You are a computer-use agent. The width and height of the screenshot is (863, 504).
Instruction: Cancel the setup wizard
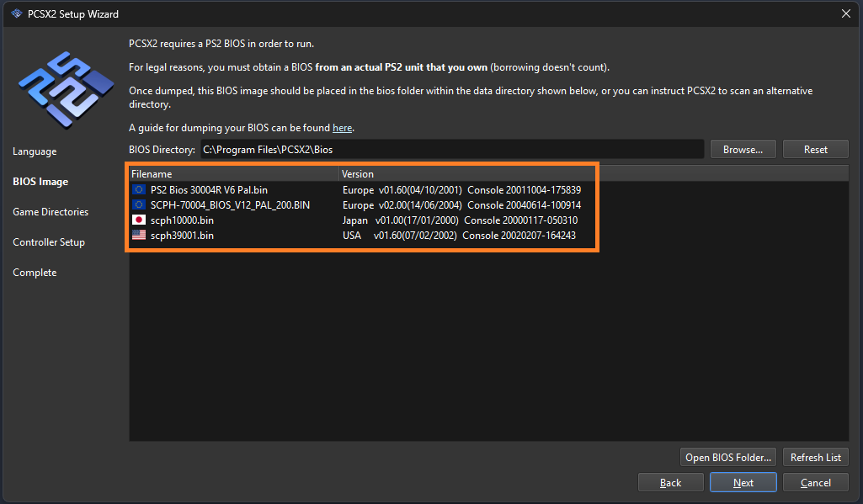point(816,482)
